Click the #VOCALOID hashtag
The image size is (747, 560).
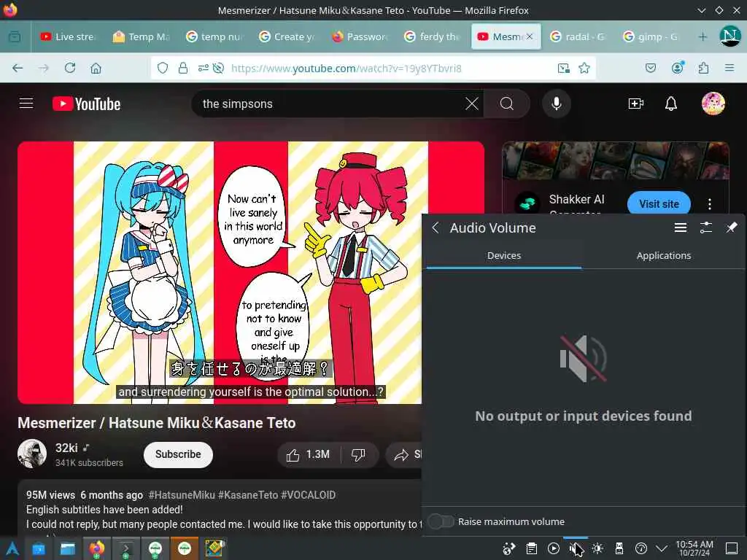click(309, 495)
